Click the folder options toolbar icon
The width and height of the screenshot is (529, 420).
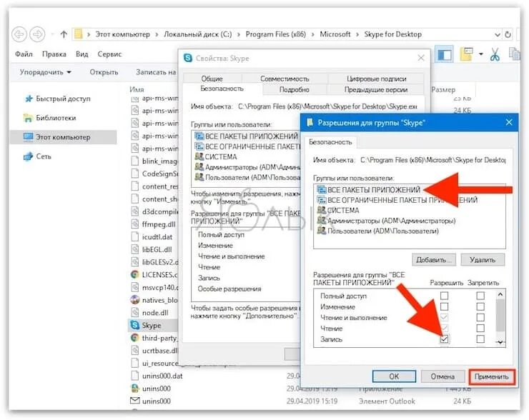coord(466,54)
